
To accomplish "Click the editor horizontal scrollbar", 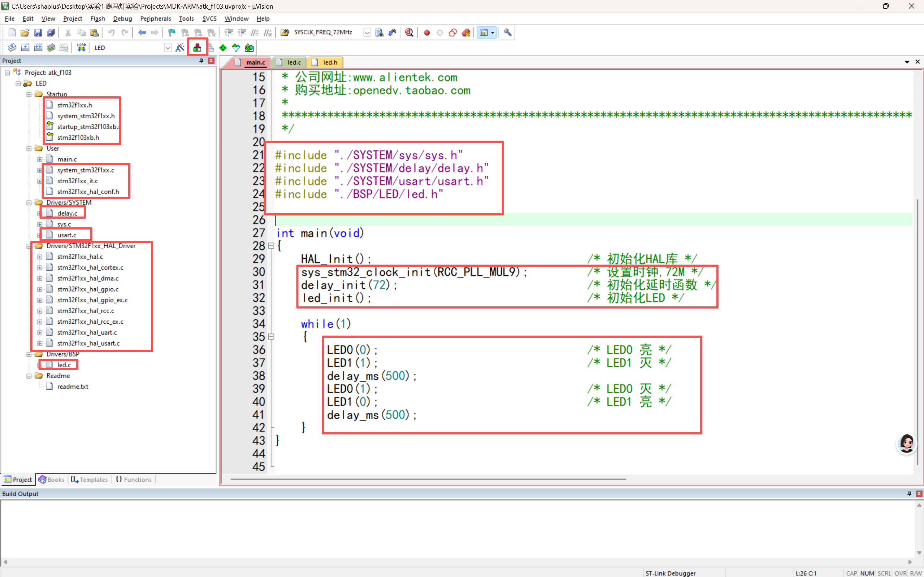I will click(x=428, y=479).
